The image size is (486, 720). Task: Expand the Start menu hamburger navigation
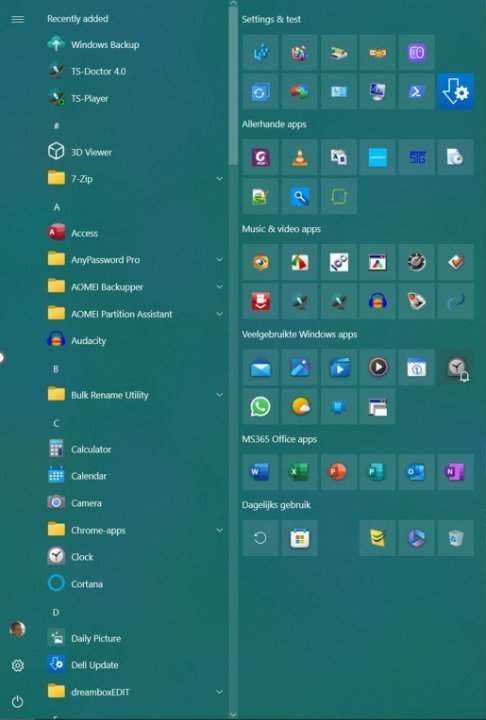point(17,19)
